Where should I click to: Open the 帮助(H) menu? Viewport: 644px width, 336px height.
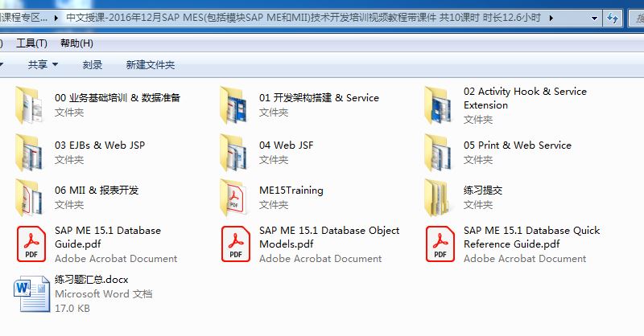pos(76,43)
